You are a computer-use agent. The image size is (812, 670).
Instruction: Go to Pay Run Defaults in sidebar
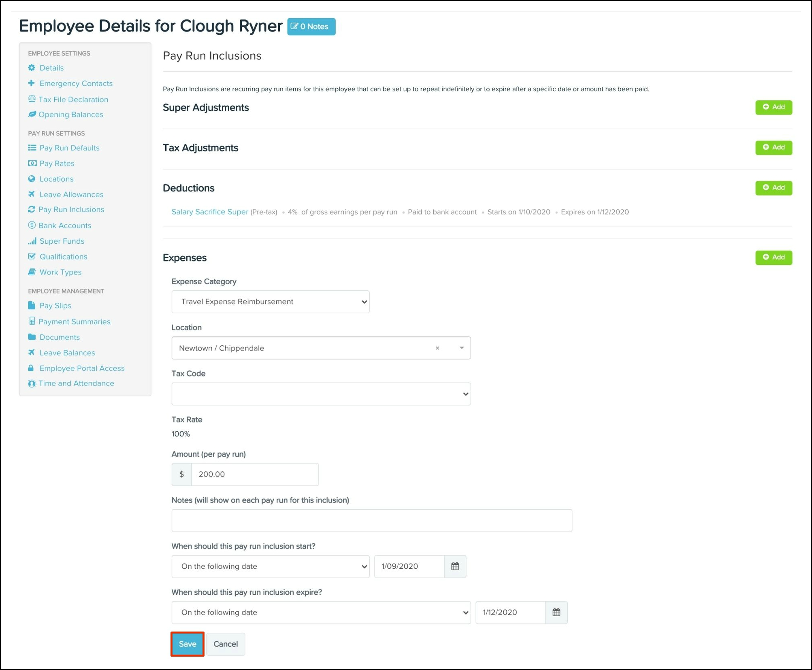click(69, 148)
